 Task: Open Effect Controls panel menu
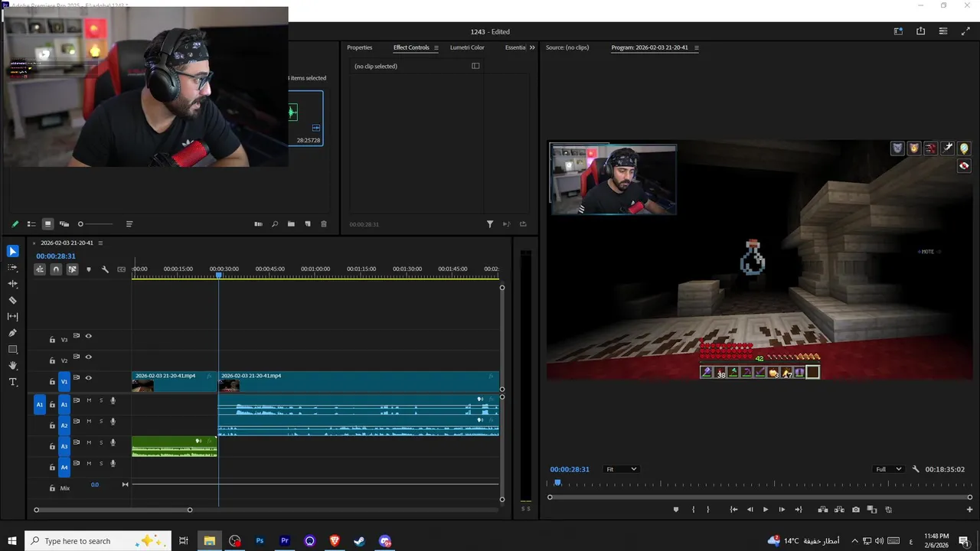coord(436,47)
